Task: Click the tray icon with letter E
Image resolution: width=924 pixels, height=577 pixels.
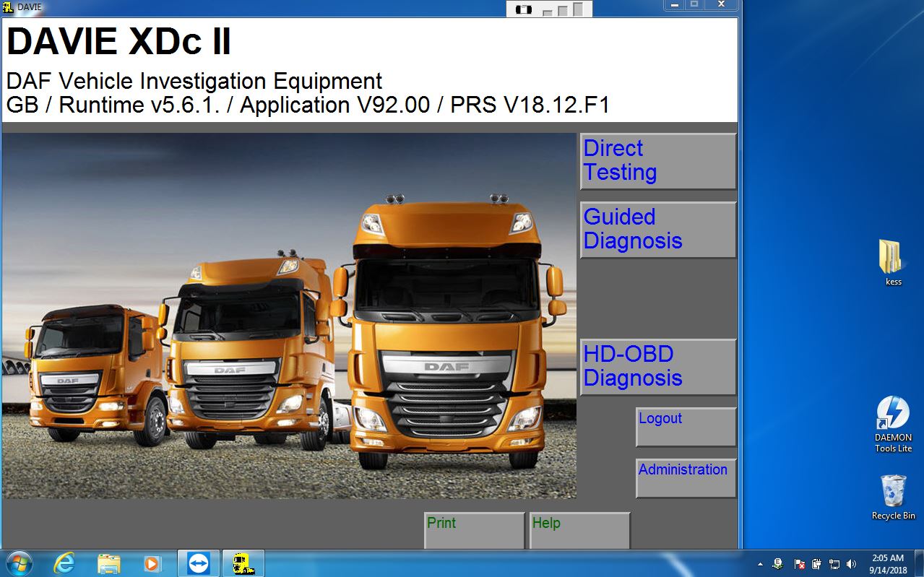Action: click(x=778, y=564)
